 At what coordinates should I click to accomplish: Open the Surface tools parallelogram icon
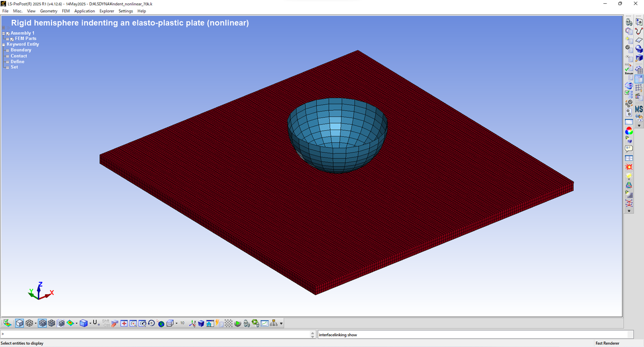639,40
